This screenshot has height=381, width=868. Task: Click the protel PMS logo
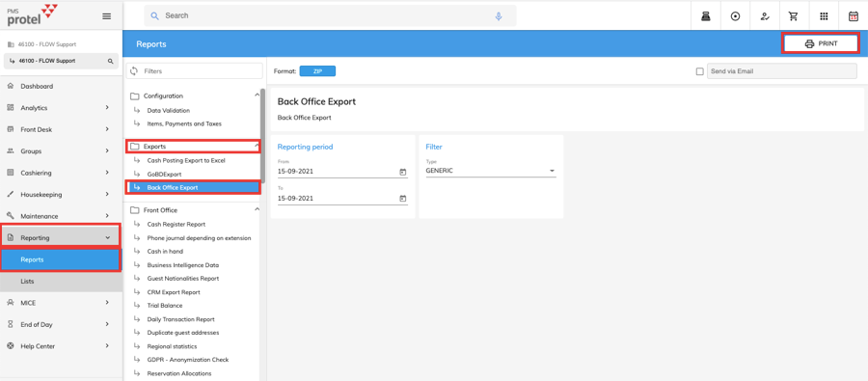32,15
